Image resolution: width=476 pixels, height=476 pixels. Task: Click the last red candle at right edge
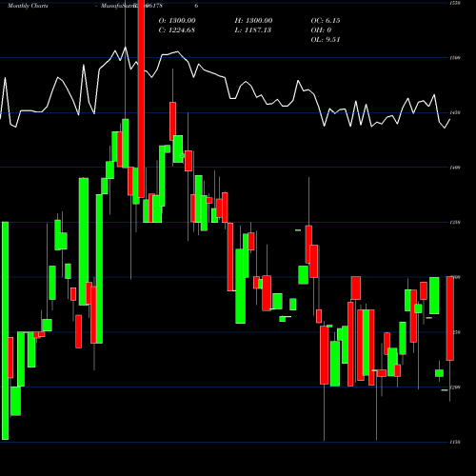coord(450,319)
